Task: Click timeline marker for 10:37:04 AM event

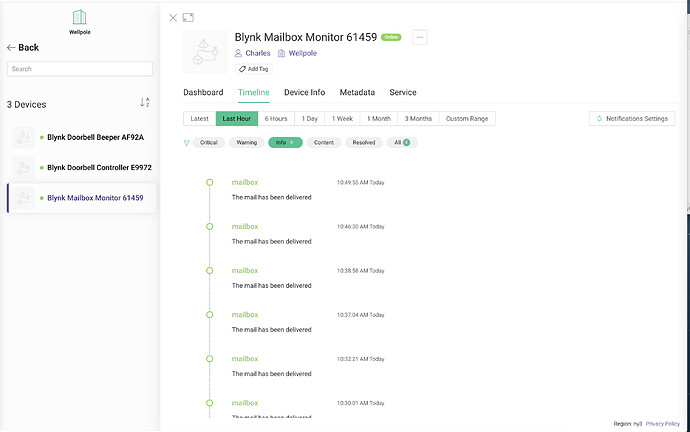Action: [209, 315]
